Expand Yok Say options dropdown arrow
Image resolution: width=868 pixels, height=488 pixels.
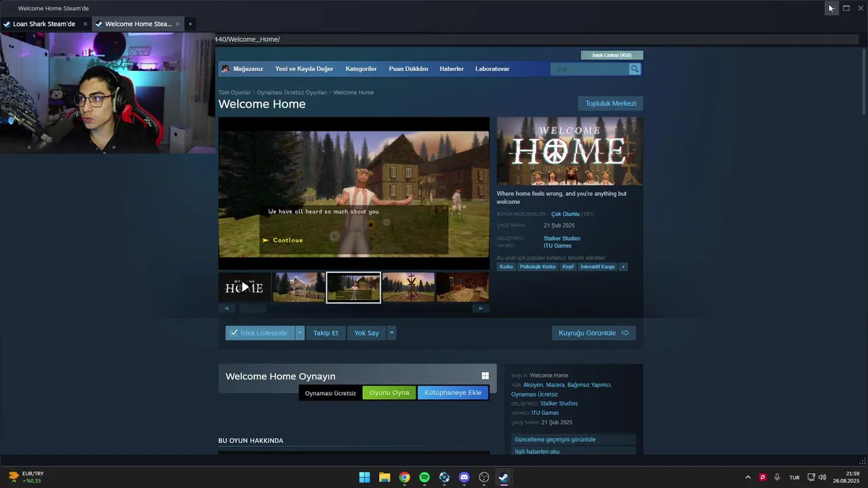[x=391, y=333]
